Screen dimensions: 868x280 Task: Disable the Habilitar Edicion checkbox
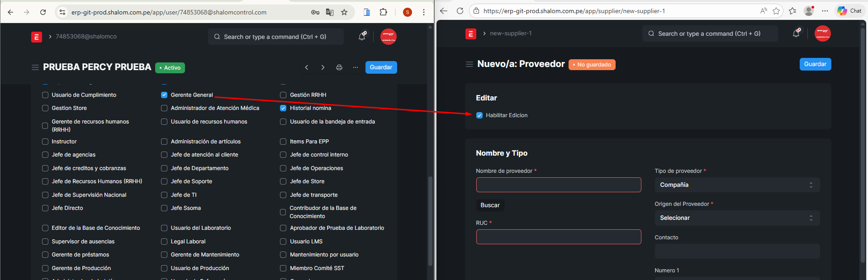point(479,115)
